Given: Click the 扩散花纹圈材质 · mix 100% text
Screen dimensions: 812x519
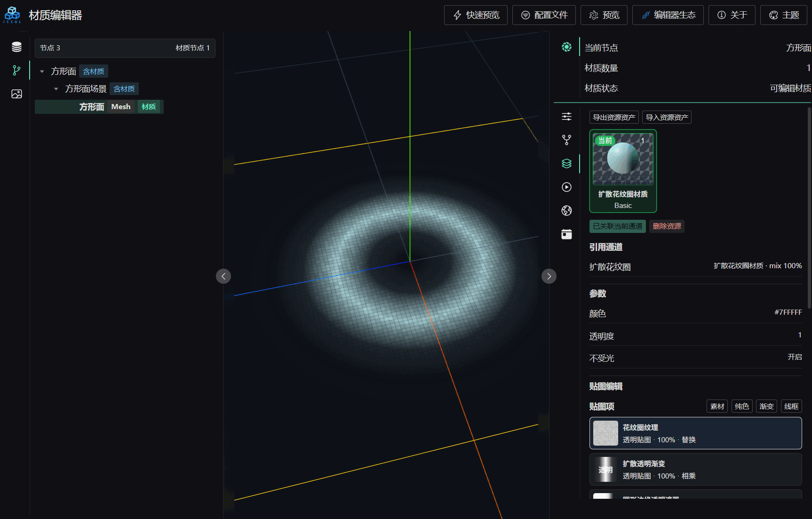Looking at the screenshot, I should pyautogui.click(x=757, y=266).
